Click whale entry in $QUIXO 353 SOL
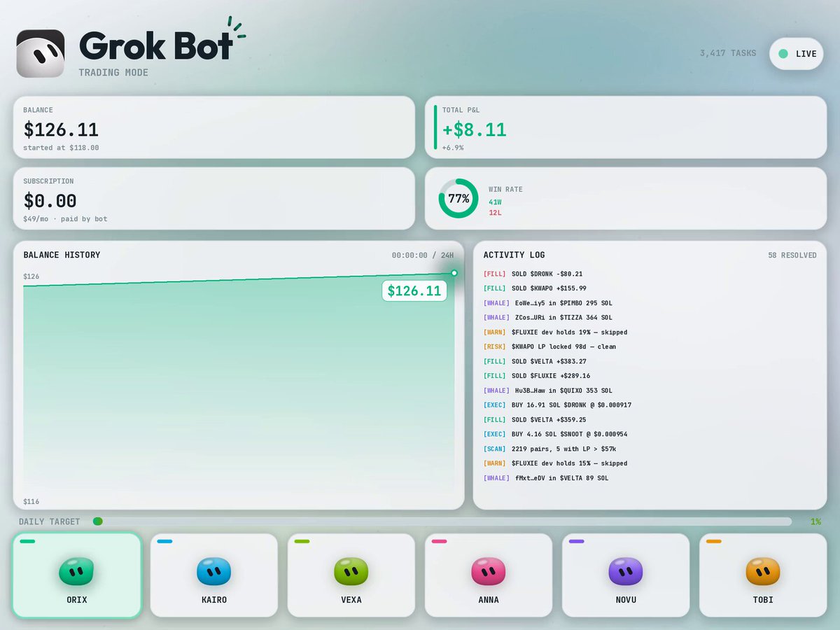The width and height of the screenshot is (840, 630). [x=547, y=391]
